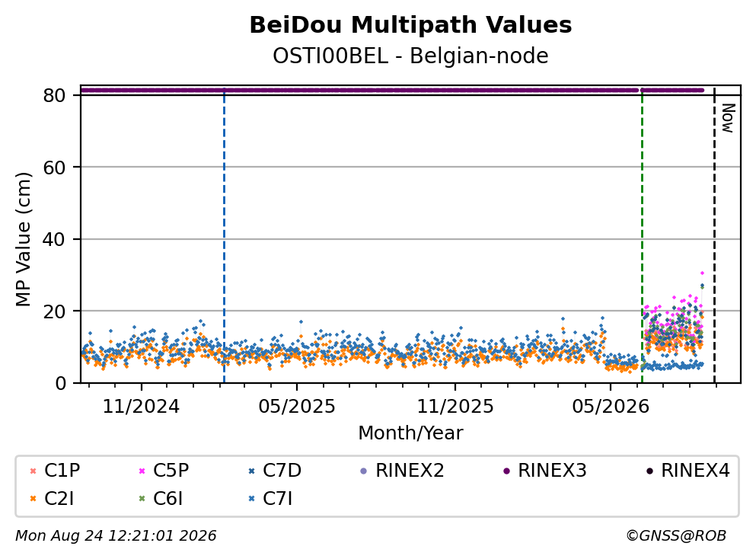This screenshot has width=756, height=559.
Task: Click the 60 y-axis tick label
Action: click(55, 168)
